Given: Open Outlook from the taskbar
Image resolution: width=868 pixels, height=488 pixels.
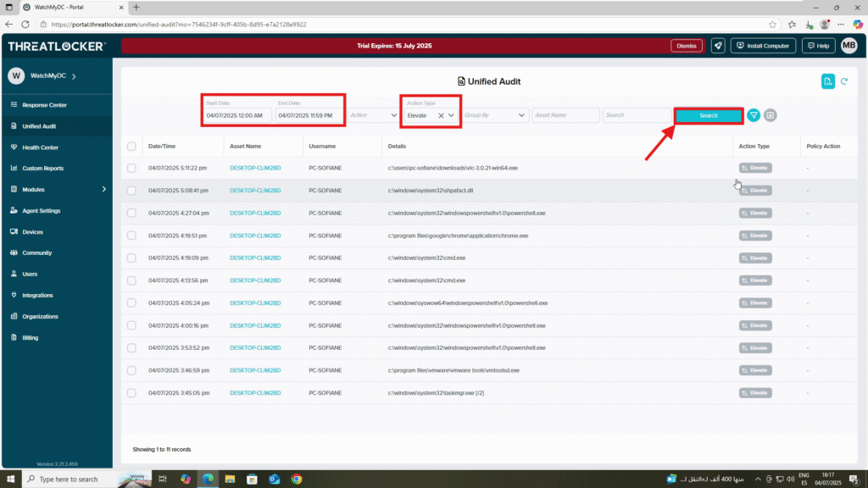Looking at the screenshot, I should pyautogui.click(x=274, y=480).
